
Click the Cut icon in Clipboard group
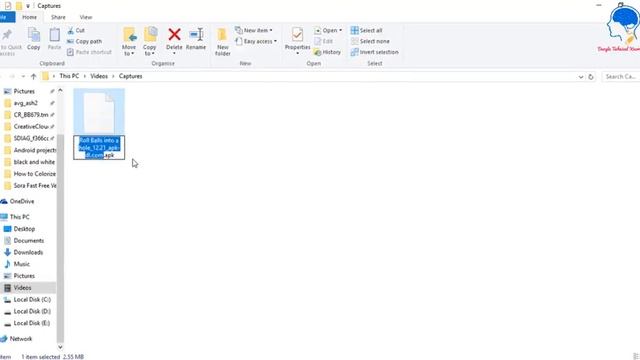tap(70, 30)
